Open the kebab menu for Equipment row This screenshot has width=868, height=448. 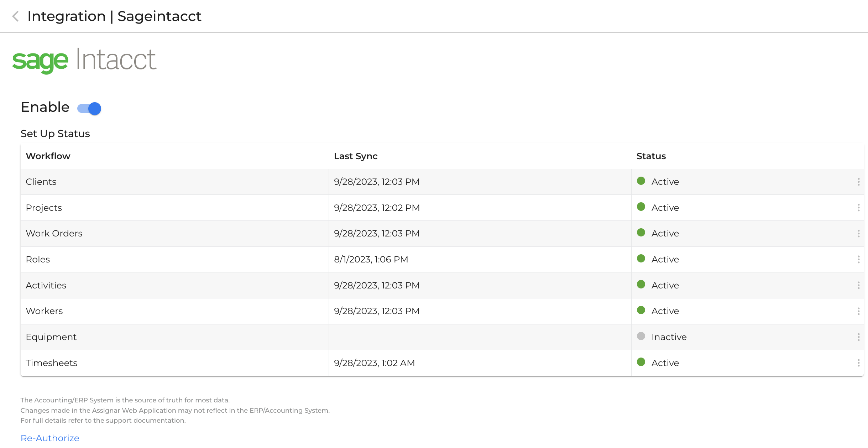pyautogui.click(x=858, y=337)
